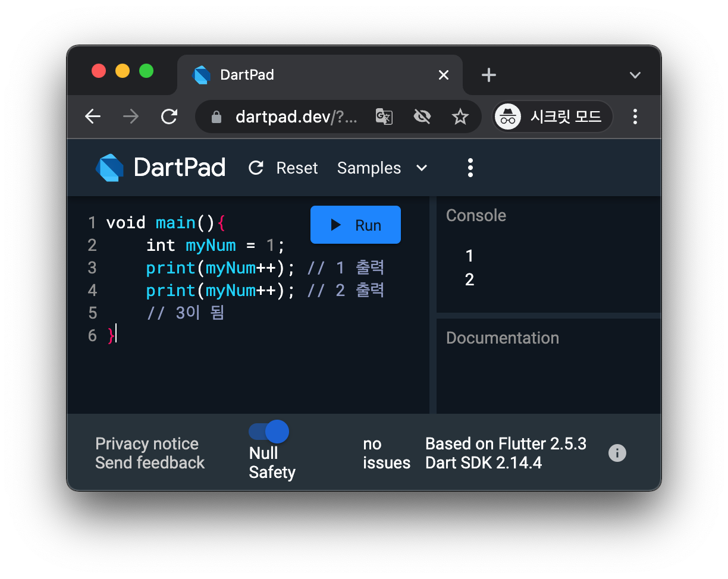
Task: Click console output line 1
Action: (x=469, y=256)
